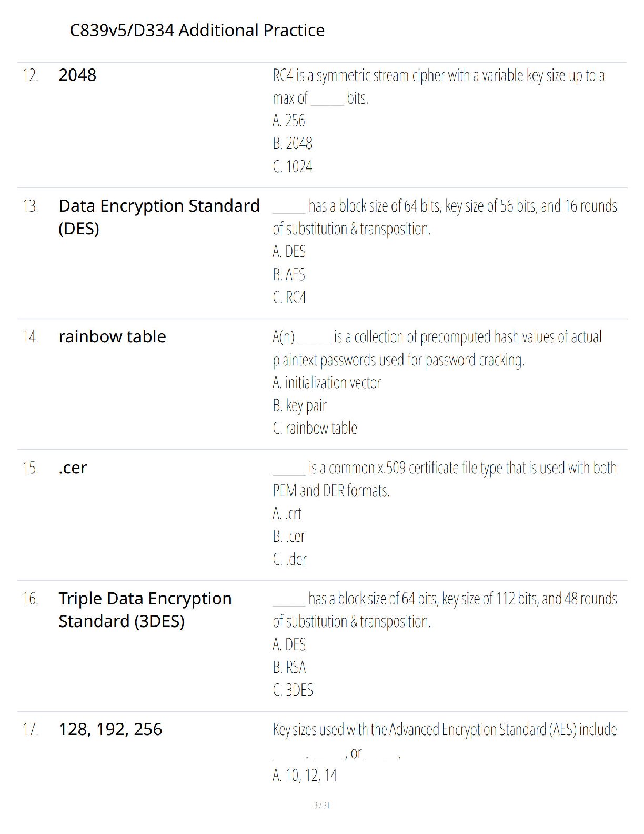
Task: Choose option C. .der
Action: [x=290, y=559]
